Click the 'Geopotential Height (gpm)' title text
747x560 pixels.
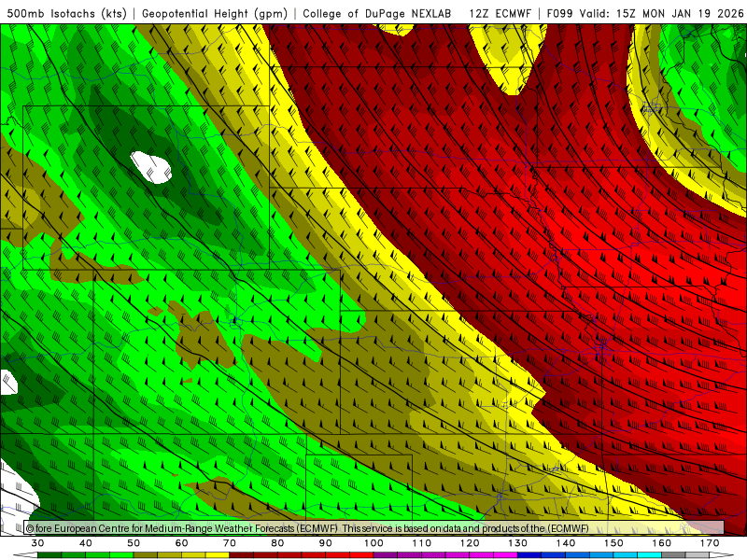pos(215,13)
